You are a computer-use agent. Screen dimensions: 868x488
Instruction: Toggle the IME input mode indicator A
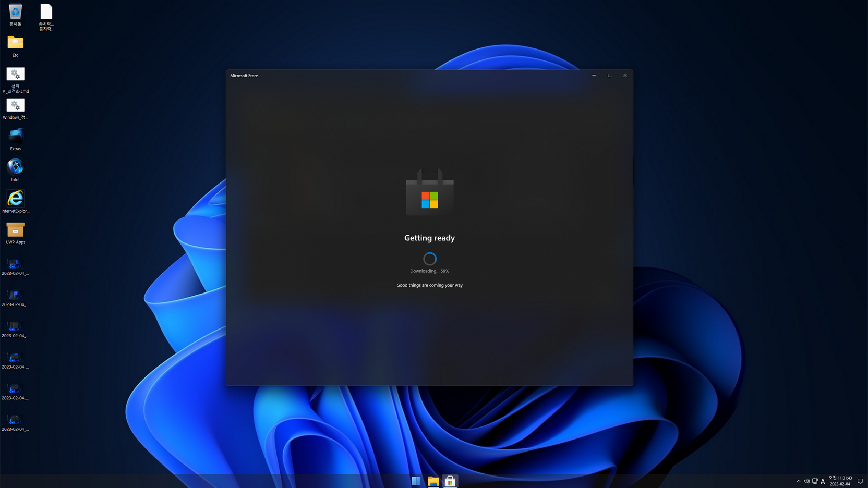point(823,481)
